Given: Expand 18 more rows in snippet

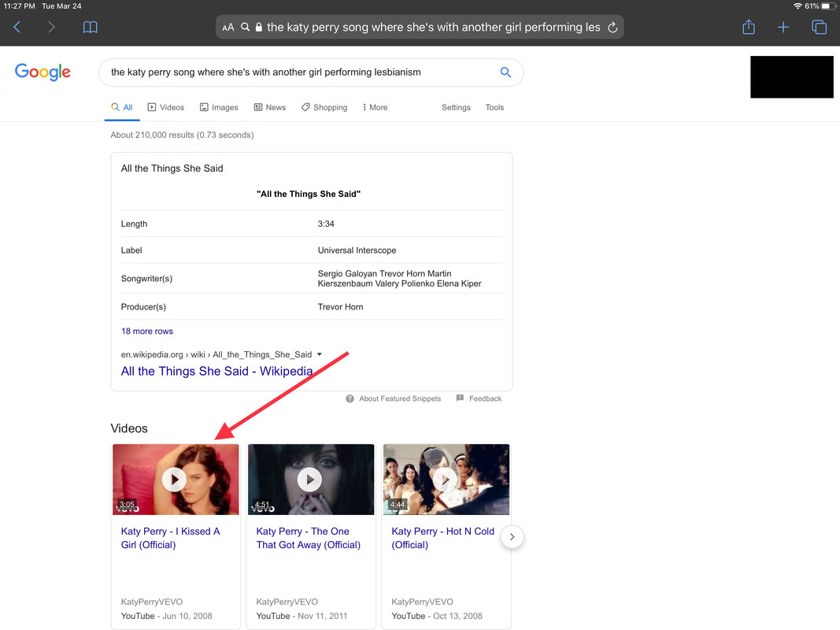Looking at the screenshot, I should (x=146, y=331).
